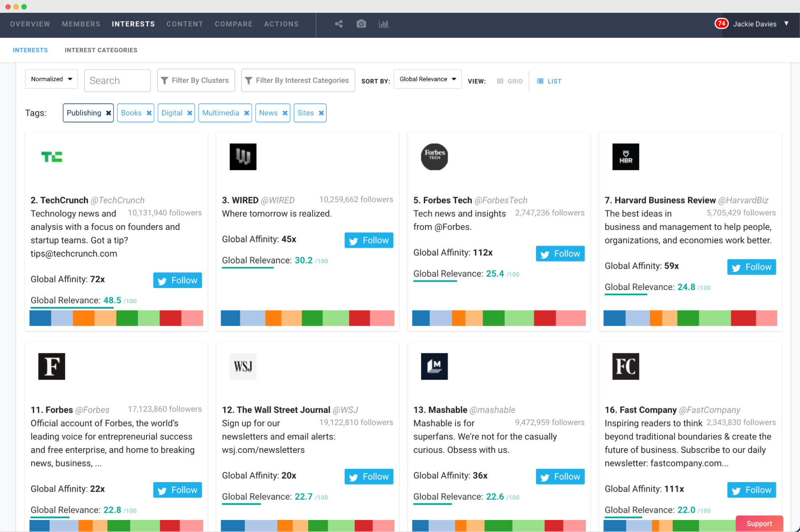The image size is (800, 532).
Task: Click the Filter By Interest Categories icon
Action: (x=249, y=80)
